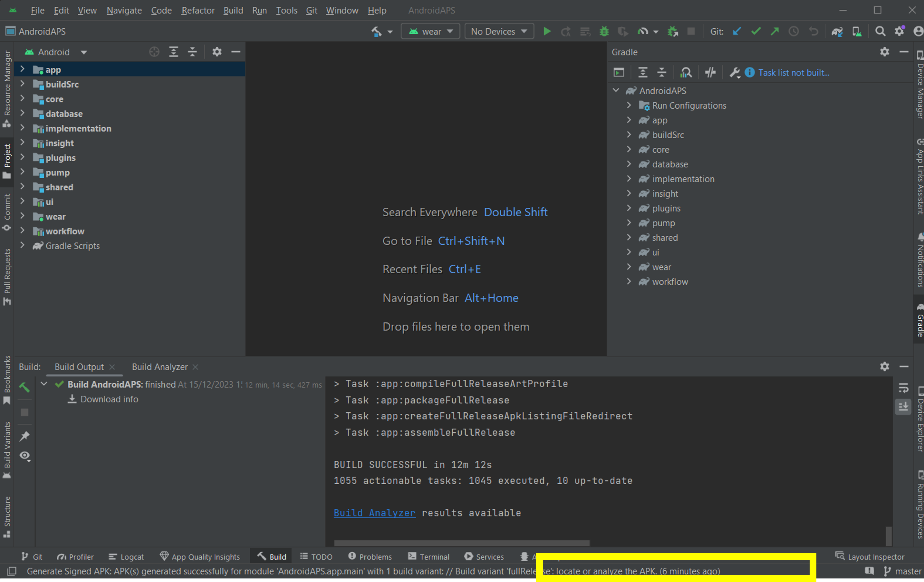Open IDE settings gear in the top toolbar
924x582 pixels.
(x=900, y=31)
